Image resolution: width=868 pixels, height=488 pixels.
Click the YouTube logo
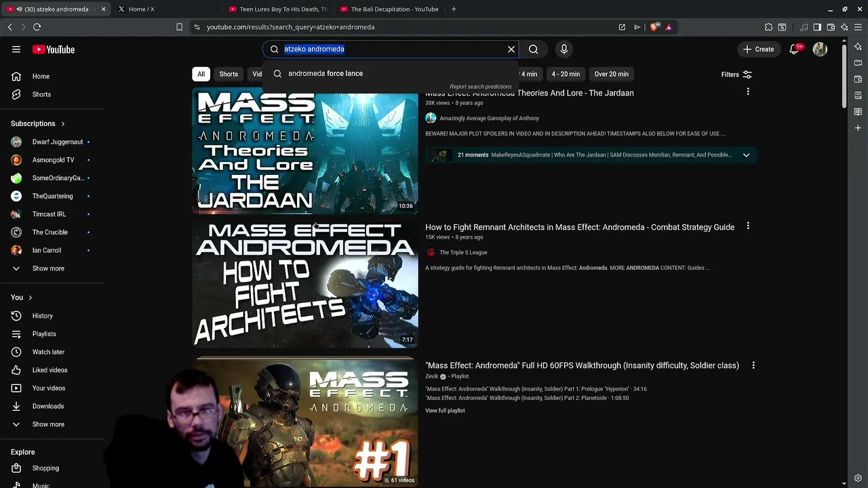pos(54,49)
